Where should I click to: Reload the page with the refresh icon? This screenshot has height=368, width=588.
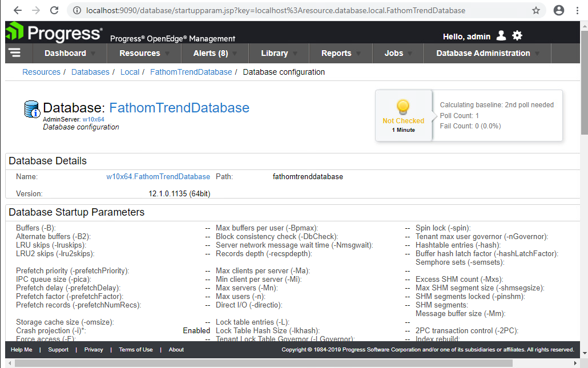pos(54,10)
